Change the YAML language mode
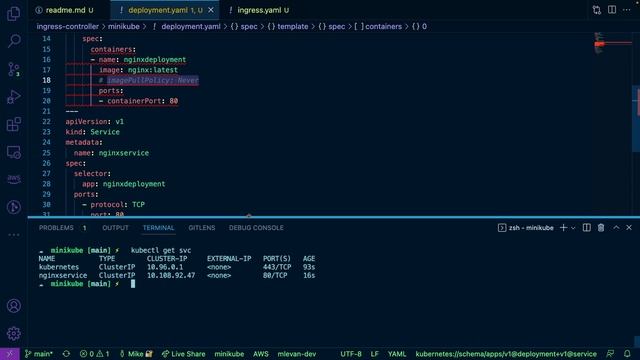The width and height of the screenshot is (640, 360). click(x=397, y=354)
